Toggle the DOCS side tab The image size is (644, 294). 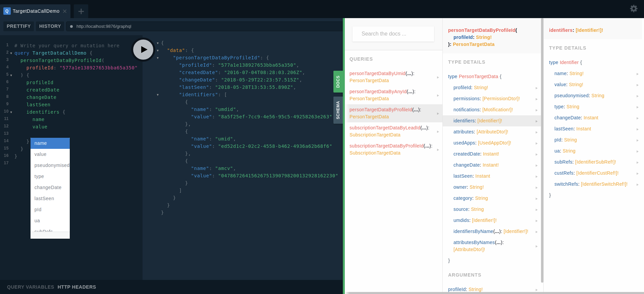click(338, 81)
